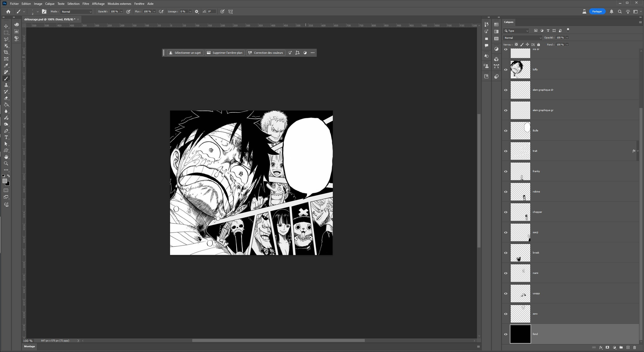Select the Eyedropper tool
The width and height of the screenshot is (644, 352).
point(6,65)
